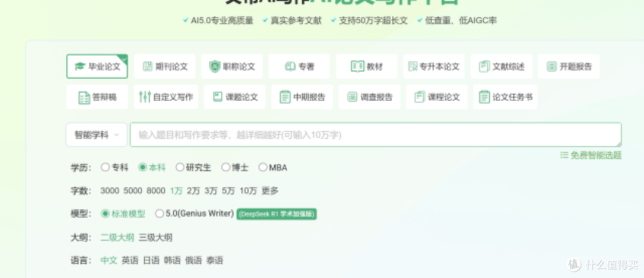The image size is (644, 278).
Task: Click the 答辩稿 sheet icon
Action: (x=84, y=97)
